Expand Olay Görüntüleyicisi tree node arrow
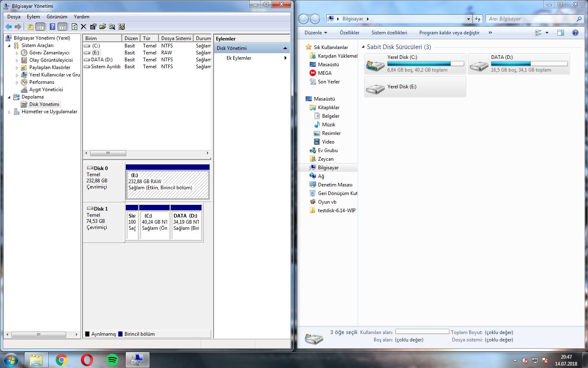Viewport: 588px width, 368px height. click(x=17, y=60)
